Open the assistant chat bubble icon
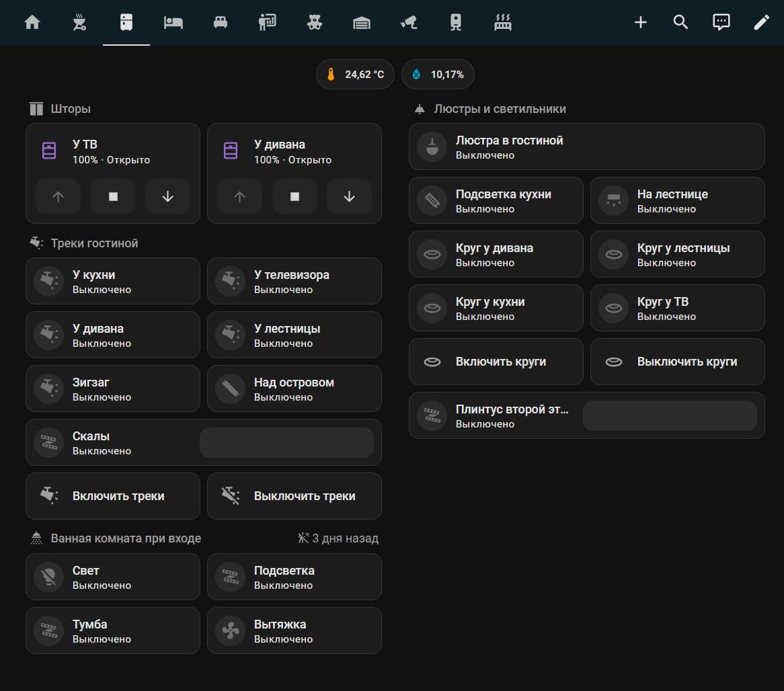 point(721,22)
